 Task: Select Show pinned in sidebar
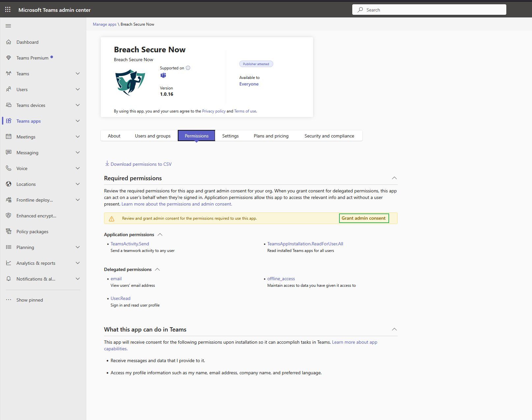click(30, 300)
